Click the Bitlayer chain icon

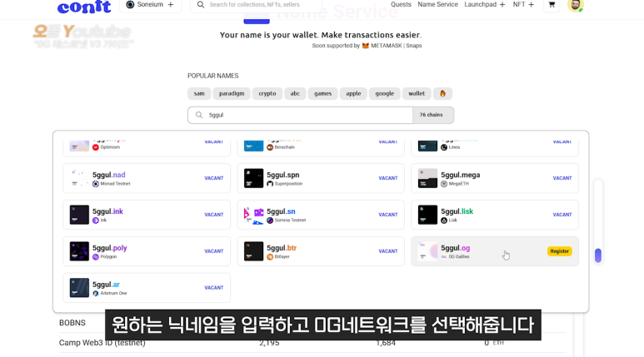pos(270,257)
